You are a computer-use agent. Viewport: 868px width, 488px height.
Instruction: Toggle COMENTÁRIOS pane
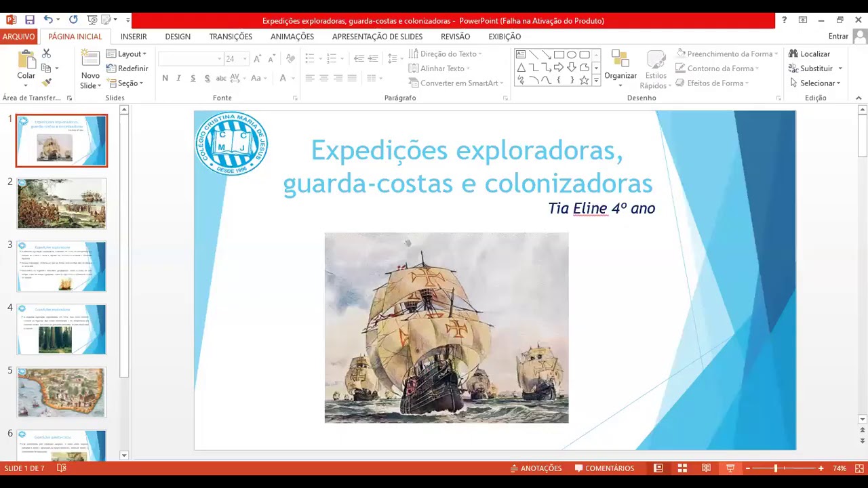click(x=604, y=468)
